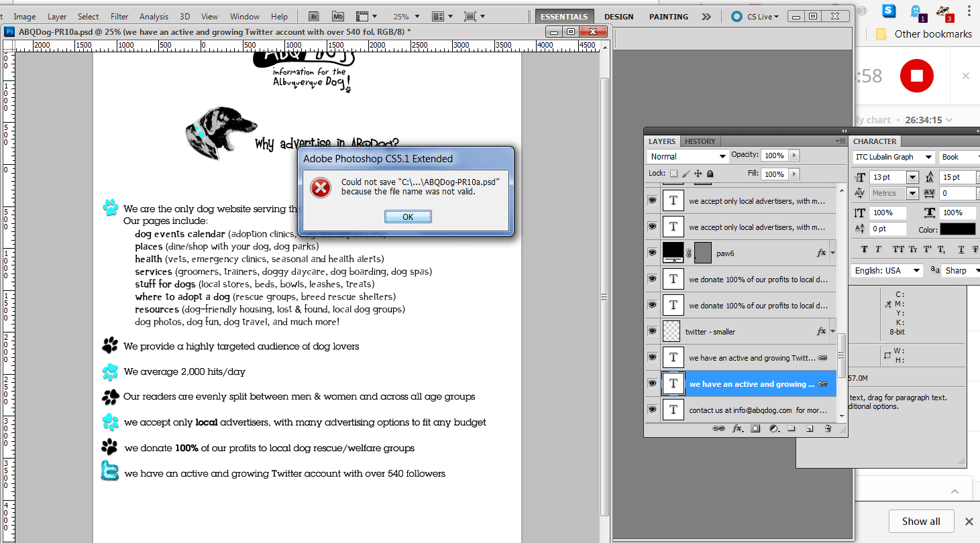This screenshot has height=543, width=980.
Task: Create new fill or adjustment layer
Action: (x=773, y=428)
